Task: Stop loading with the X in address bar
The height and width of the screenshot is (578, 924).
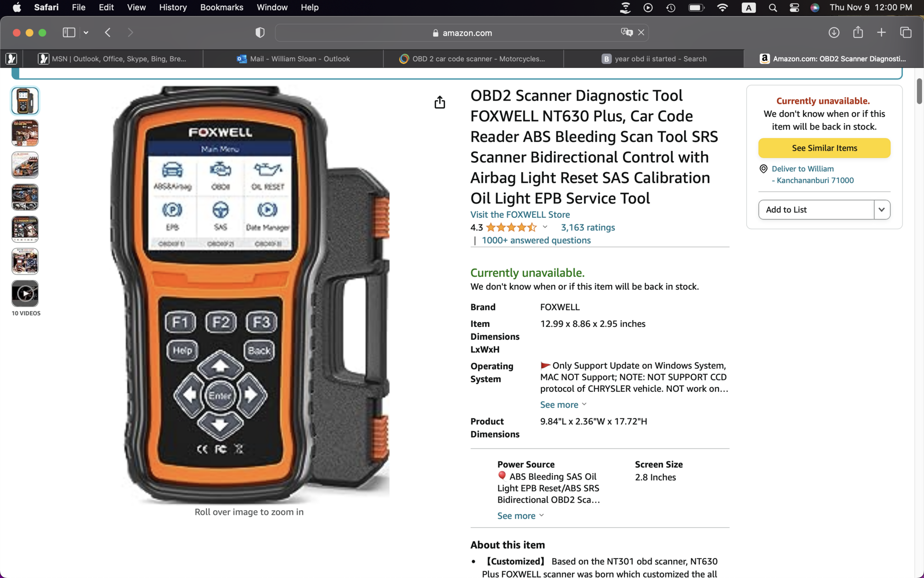Action: tap(641, 33)
